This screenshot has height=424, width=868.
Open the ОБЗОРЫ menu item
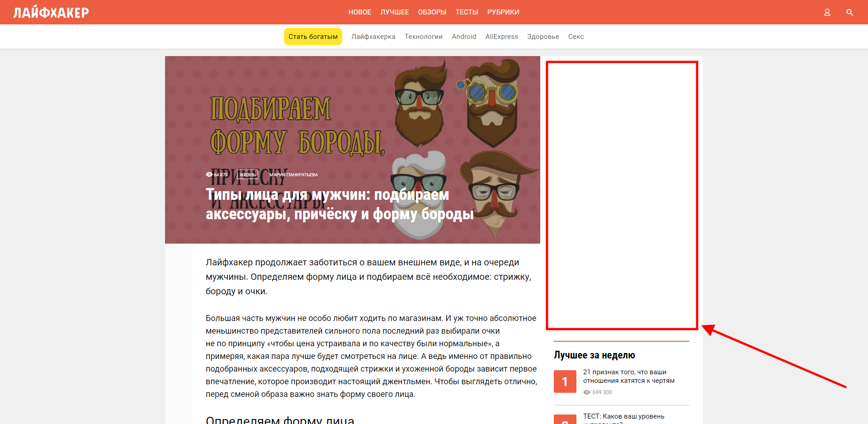pyautogui.click(x=432, y=12)
